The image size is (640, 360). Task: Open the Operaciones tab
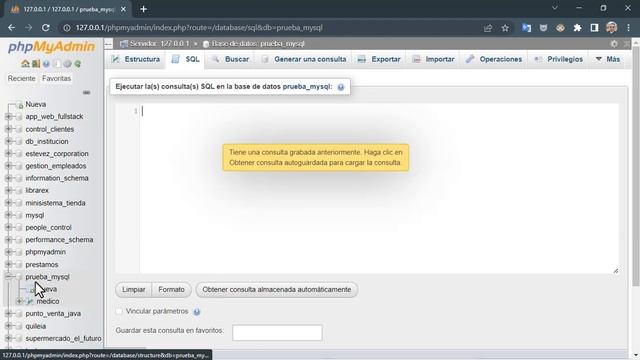coord(494,59)
